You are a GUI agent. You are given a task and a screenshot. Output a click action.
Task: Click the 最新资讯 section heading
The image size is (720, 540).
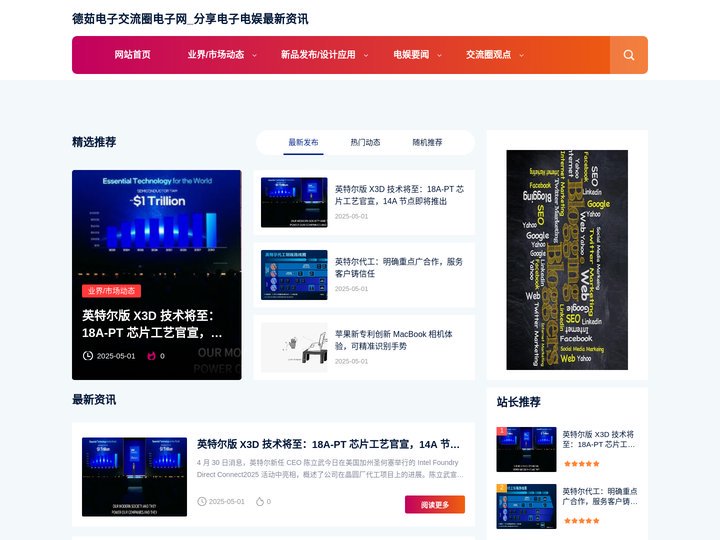pyautogui.click(x=94, y=399)
